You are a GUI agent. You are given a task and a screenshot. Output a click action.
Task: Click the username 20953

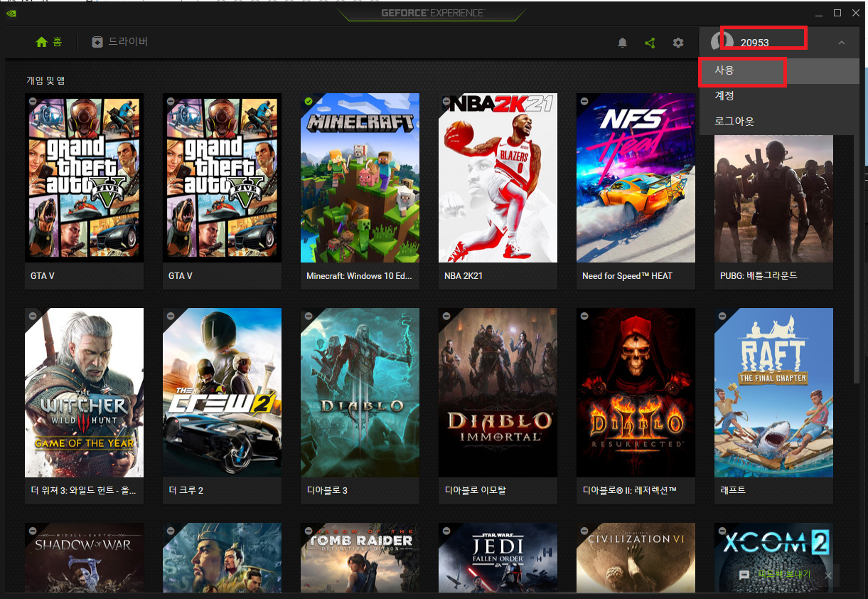pos(755,43)
